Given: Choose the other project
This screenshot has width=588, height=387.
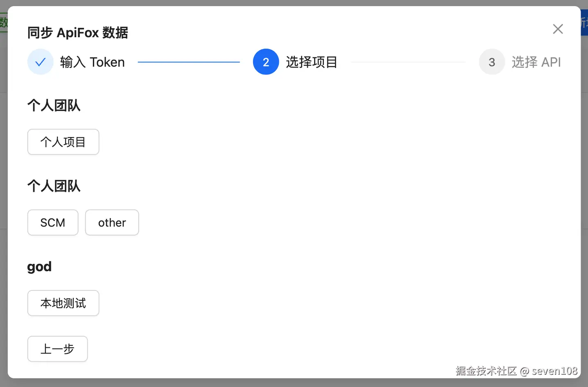Looking at the screenshot, I should 112,223.
